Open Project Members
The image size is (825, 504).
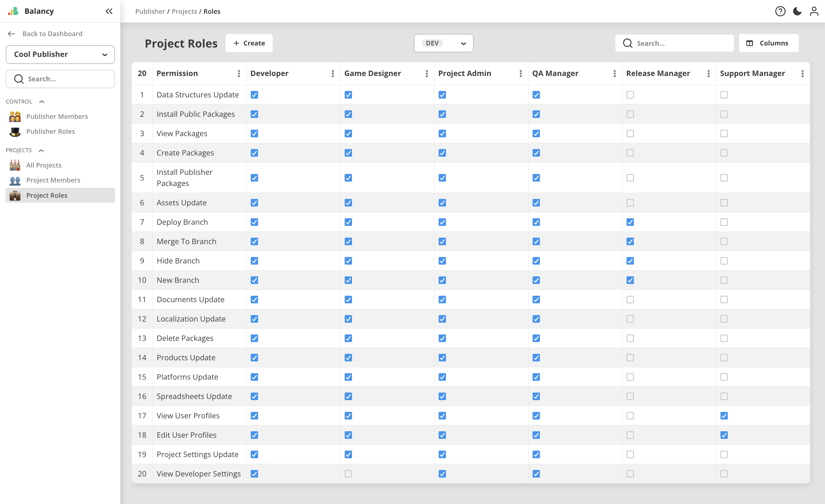[53, 180]
